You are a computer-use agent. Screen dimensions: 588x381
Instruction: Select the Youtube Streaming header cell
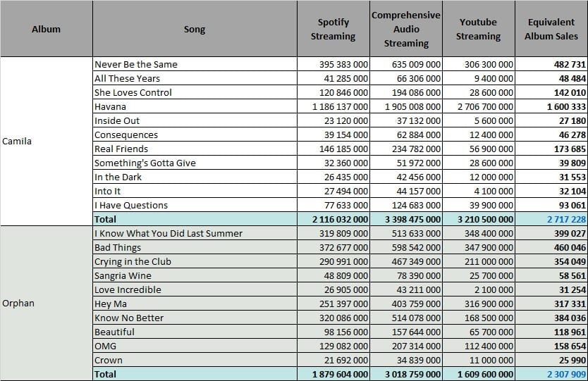click(x=479, y=29)
